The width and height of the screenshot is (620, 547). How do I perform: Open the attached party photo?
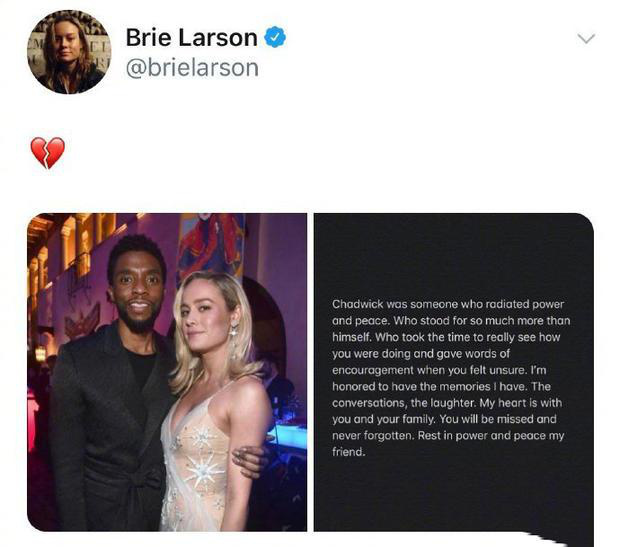(167, 372)
